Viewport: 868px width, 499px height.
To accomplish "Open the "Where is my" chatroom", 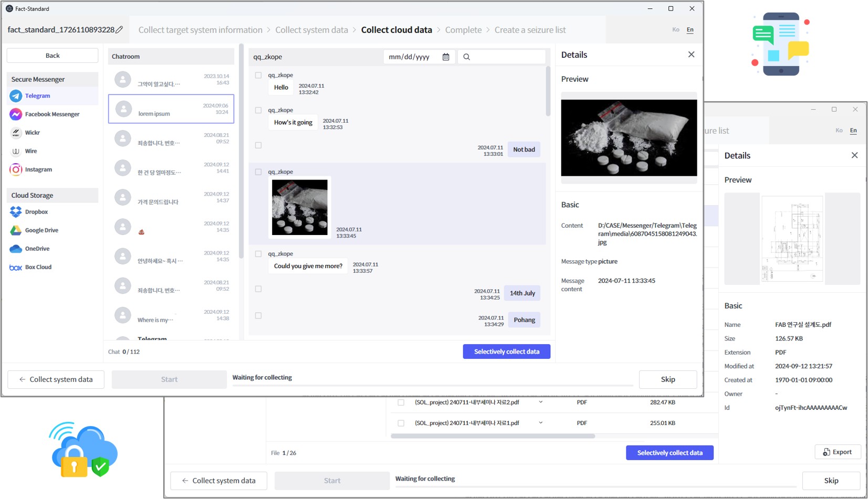I will coord(171,315).
